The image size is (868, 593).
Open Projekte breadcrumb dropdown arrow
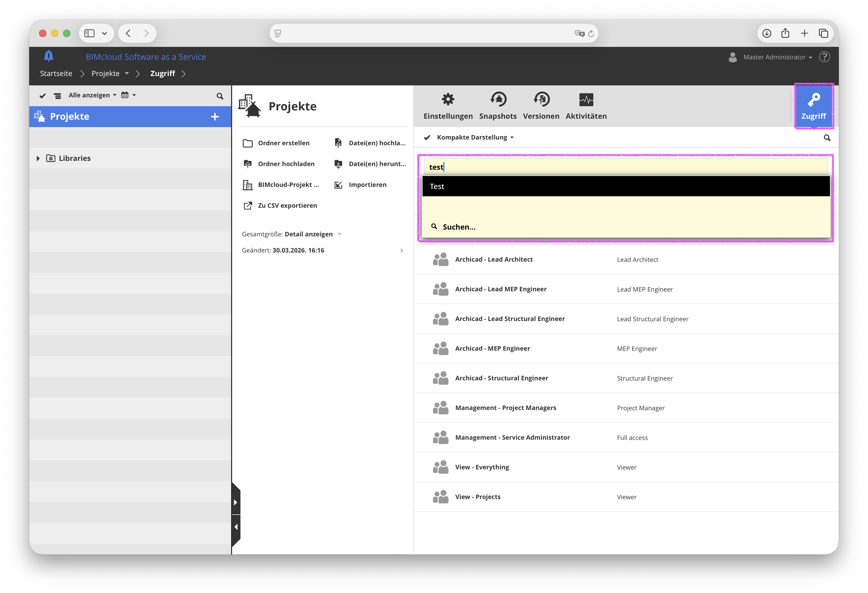click(127, 73)
